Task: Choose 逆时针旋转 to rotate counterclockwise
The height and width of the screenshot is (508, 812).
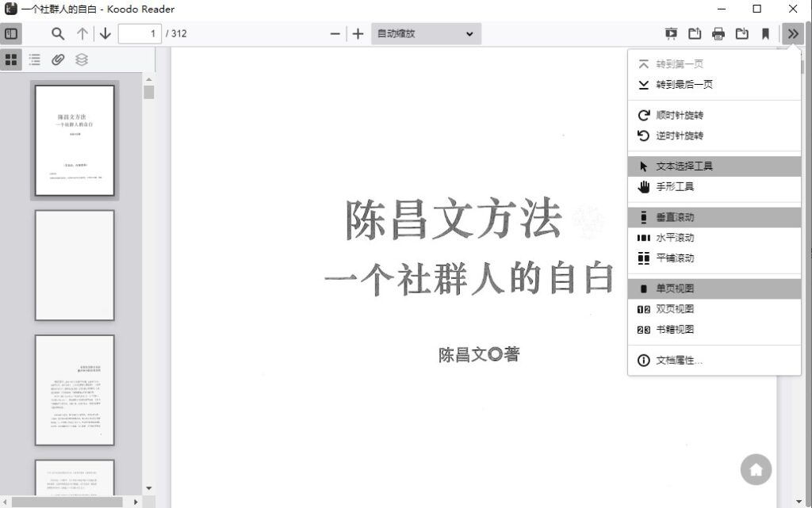Action: pyautogui.click(x=714, y=136)
